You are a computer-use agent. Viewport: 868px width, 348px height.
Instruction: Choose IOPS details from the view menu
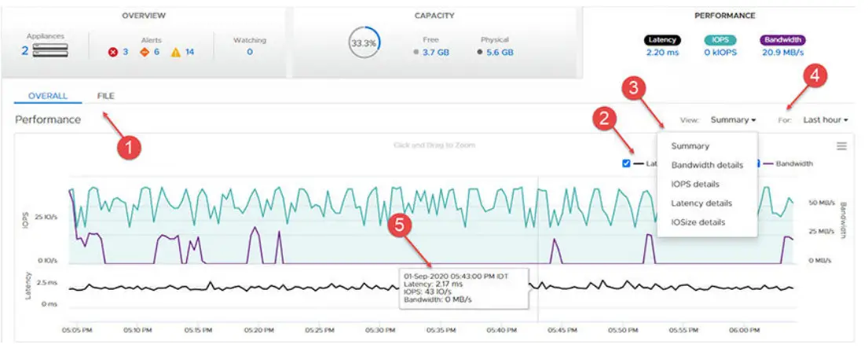click(x=694, y=184)
